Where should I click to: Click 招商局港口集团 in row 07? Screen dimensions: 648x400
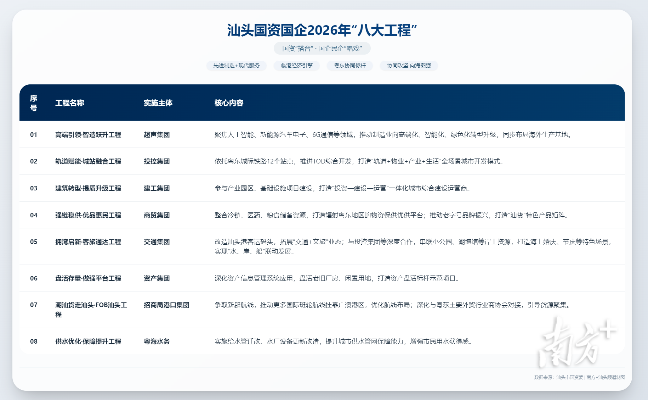click(166, 304)
